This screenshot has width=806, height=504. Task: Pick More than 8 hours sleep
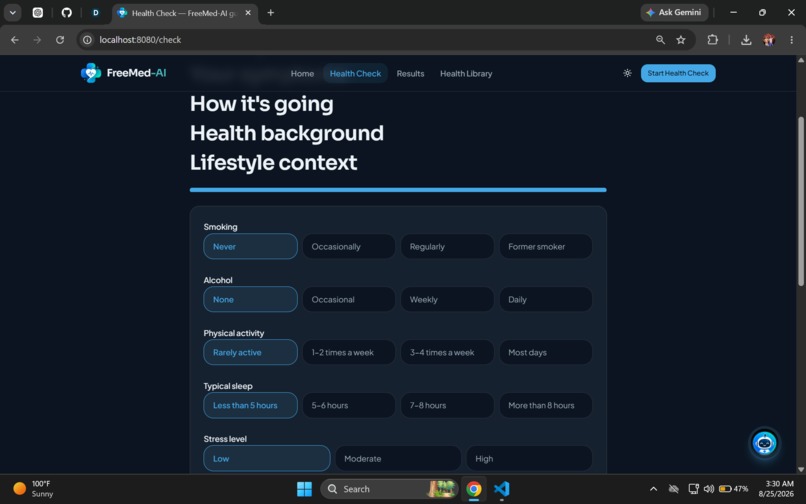click(x=546, y=405)
